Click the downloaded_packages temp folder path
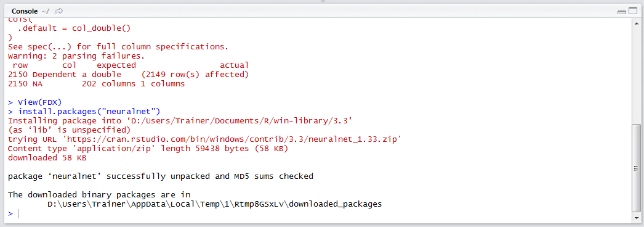Screen dimensions: 644x227 [215, 204]
